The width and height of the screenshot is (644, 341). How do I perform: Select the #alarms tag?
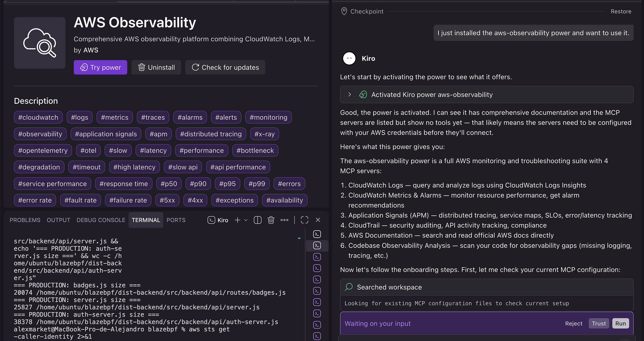(190, 117)
